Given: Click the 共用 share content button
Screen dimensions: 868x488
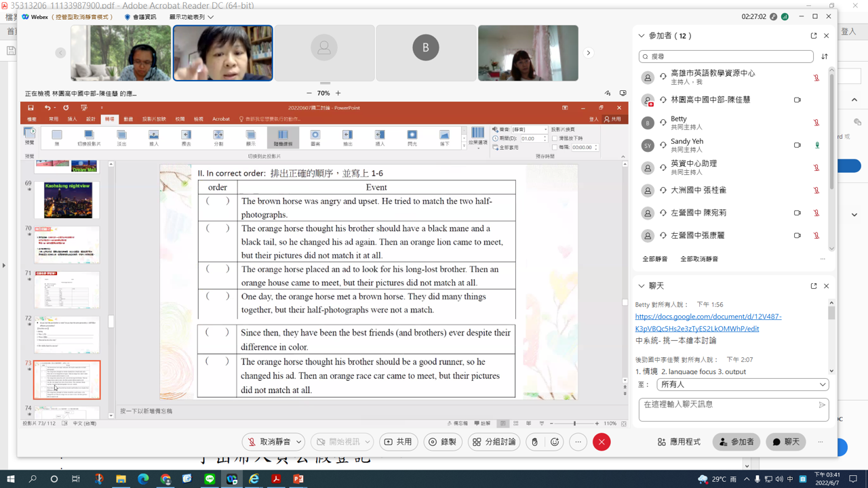Looking at the screenshot, I should tap(398, 442).
